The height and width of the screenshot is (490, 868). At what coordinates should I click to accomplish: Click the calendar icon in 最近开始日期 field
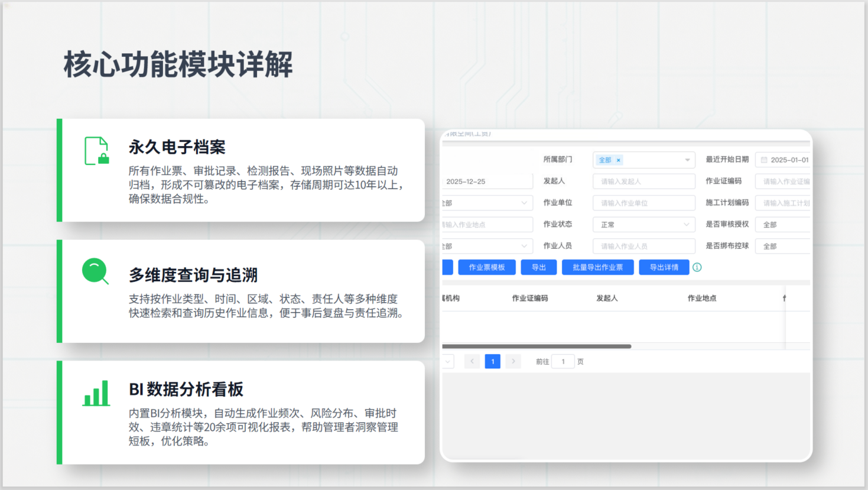[x=764, y=160]
